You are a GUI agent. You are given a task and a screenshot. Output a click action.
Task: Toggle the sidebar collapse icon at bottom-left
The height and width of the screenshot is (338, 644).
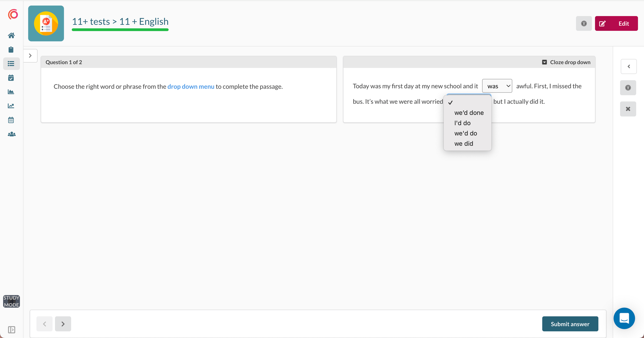[x=11, y=330]
